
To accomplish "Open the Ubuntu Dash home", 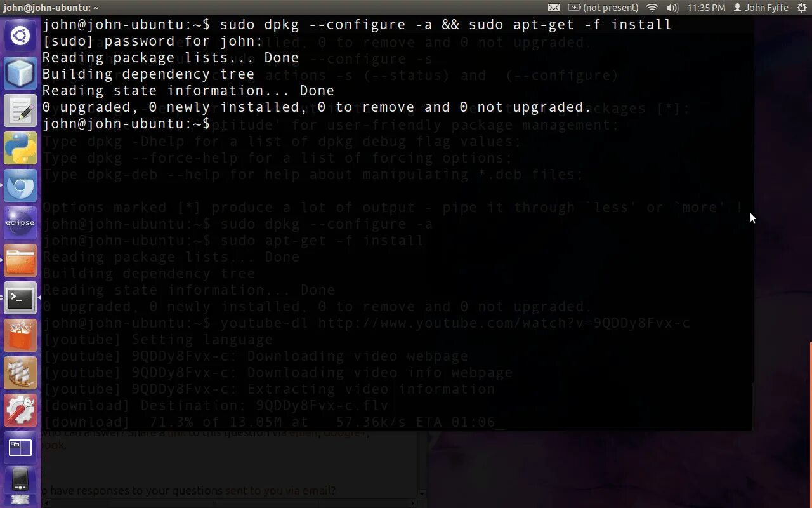I will pyautogui.click(x=20, y=36).
